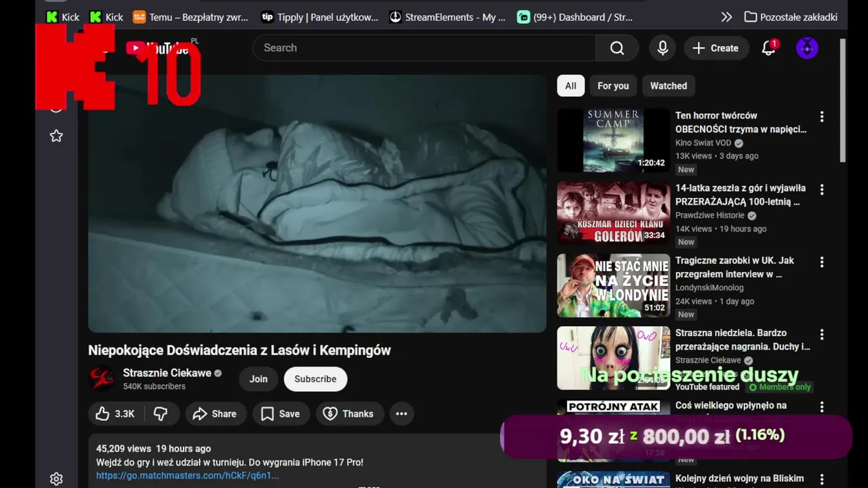Open video title Niepokojące Doświadczenia z Lasów
868x488 pixels.
(239, 350)
